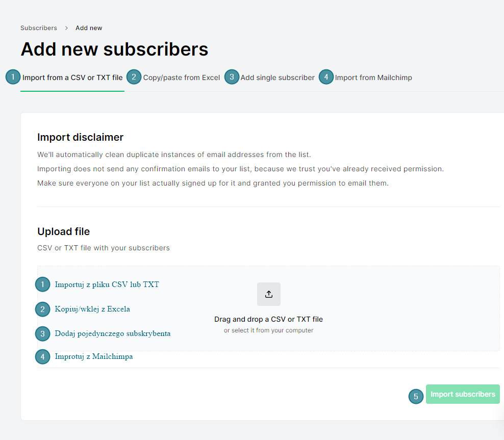Click numbered badge 3 beside Add single subscriber
Screen dimensions: 504x440
(x=232, y=77)
